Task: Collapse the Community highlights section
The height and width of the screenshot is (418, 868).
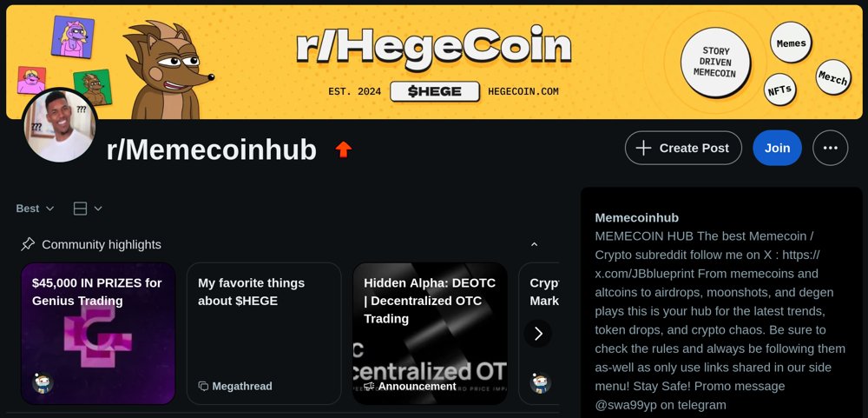Action: tap(534, 244)
